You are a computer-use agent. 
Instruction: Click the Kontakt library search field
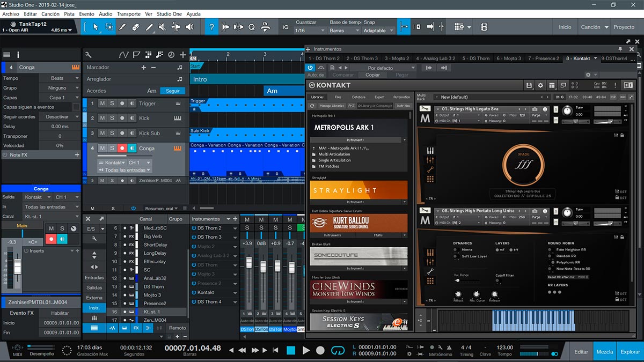point(375,106)
